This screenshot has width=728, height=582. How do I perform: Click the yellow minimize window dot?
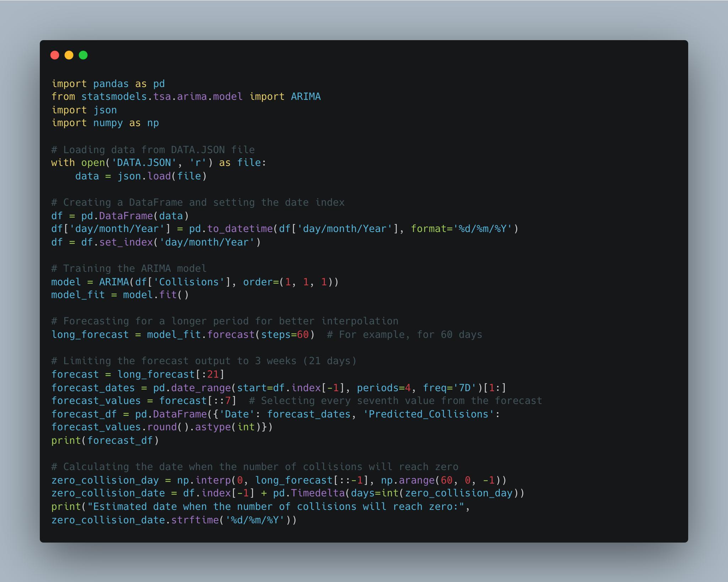[69, 55]
